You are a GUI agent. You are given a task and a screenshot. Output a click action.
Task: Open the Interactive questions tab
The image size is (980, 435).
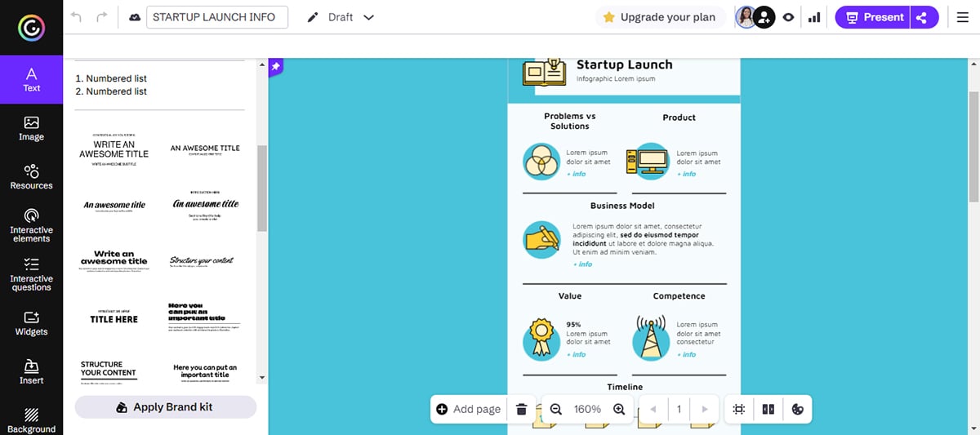(31, 273)
